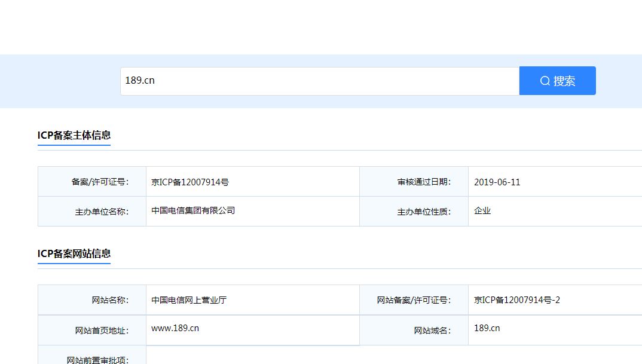This screenshot has width=642, height=364.
Task: Select the 网站备案/许可证号 label cell
Action: (414, 300)
